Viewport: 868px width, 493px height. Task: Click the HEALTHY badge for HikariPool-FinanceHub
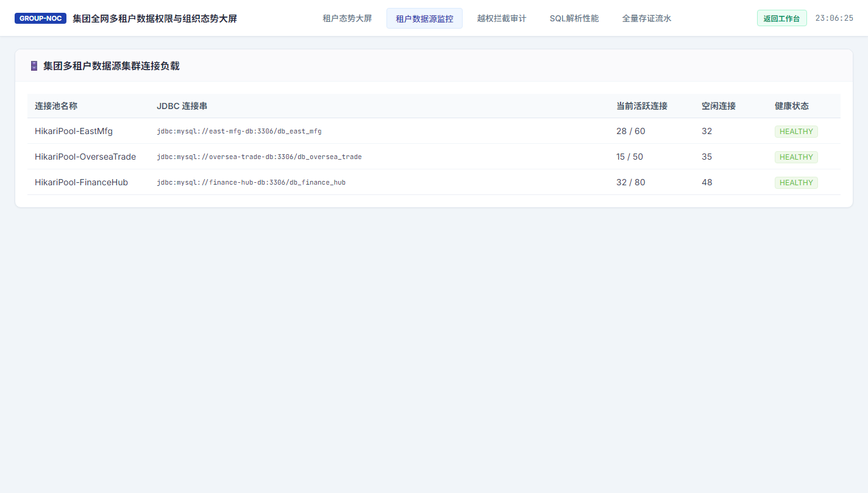click(x=796, y=182)
